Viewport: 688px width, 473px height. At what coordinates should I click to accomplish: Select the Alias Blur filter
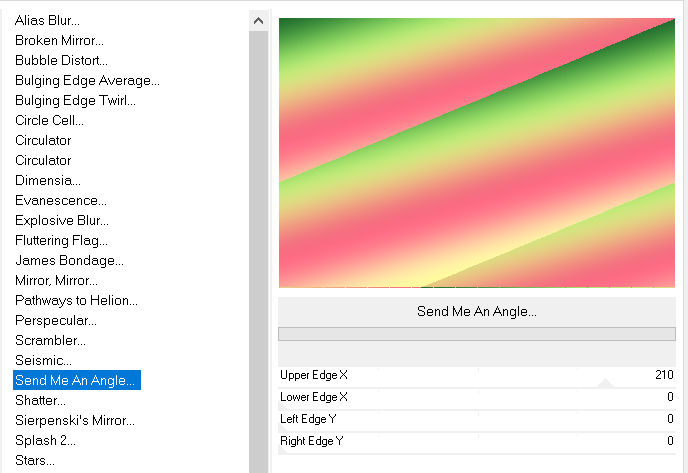(47, 20)
